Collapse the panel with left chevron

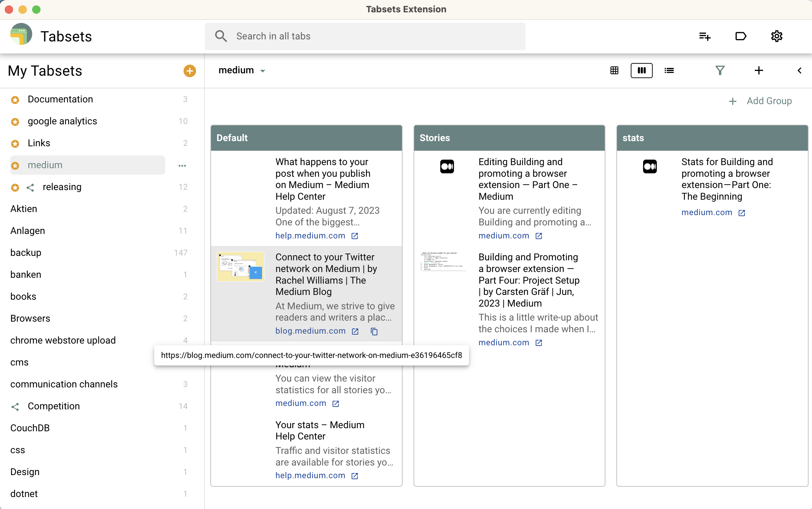[799, 71]
